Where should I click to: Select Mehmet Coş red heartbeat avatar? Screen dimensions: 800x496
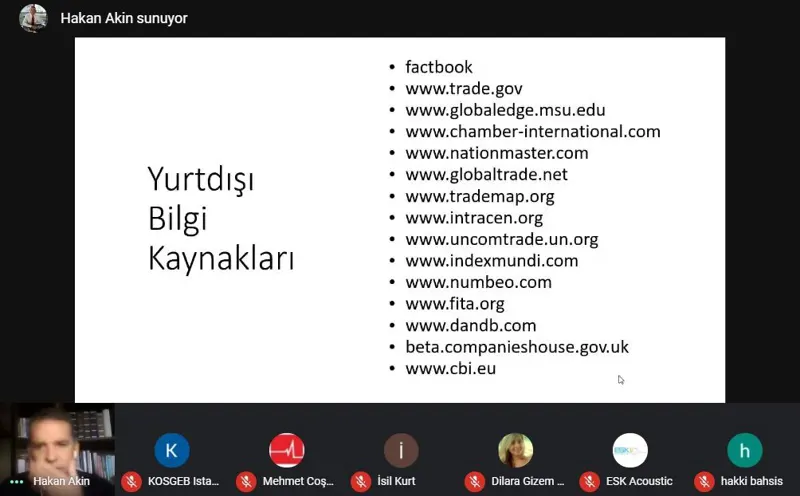[287, 450]
